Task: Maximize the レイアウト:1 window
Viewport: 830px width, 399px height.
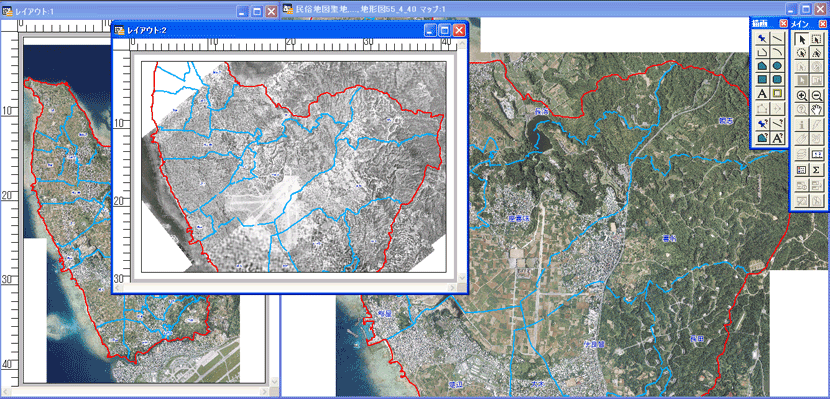Action: pyautogui.click(x=257, y=11)
